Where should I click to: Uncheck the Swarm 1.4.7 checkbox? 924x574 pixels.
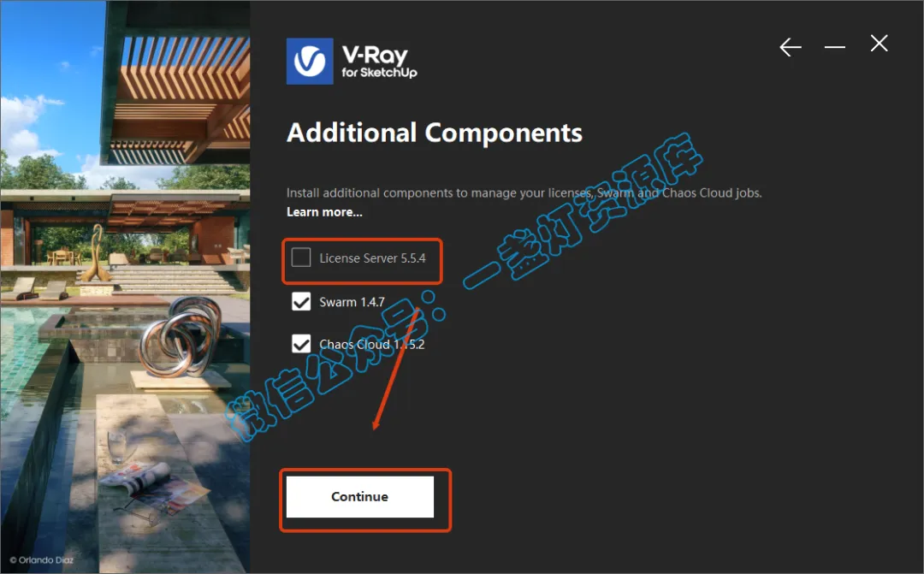(301, 302)
